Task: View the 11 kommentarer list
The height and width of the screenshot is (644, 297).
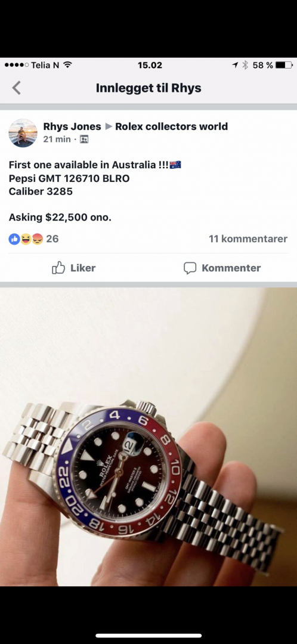Action: point(248,239)
